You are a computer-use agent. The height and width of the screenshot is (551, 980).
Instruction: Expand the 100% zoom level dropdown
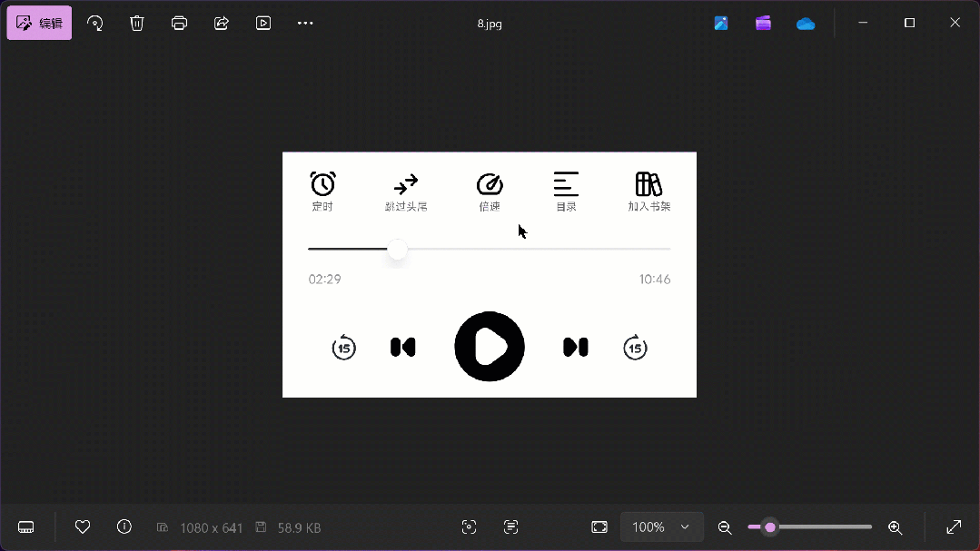pos(661,527)
